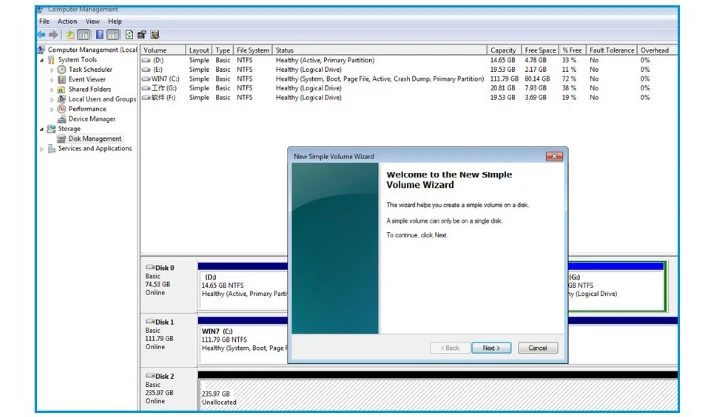Sort by the Fault Tolerance column header

[611, 50]
